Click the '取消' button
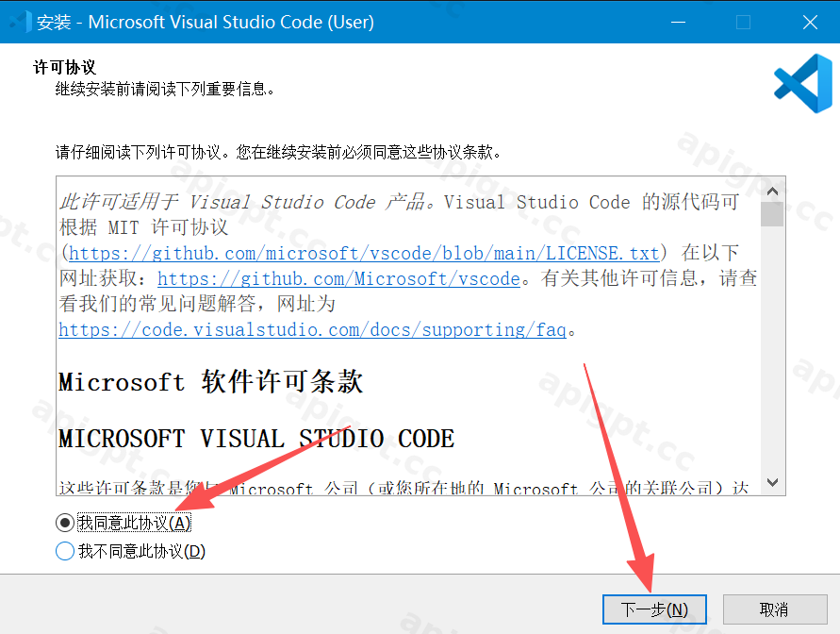Image resolution: width=840 pixels, height=634 pixels. 775,609
